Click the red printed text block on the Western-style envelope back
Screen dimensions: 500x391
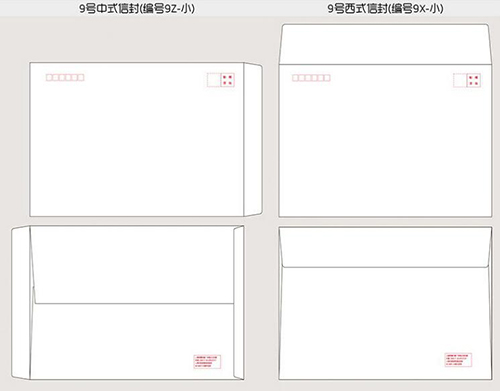pyautogui.click(x=458, y=360)
